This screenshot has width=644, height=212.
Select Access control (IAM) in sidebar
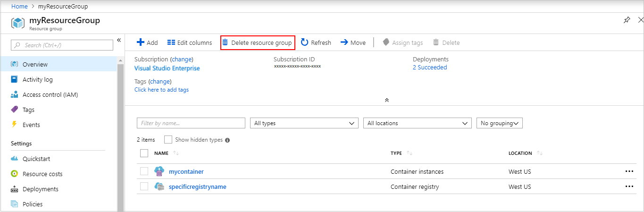click(x=50, y=94)
